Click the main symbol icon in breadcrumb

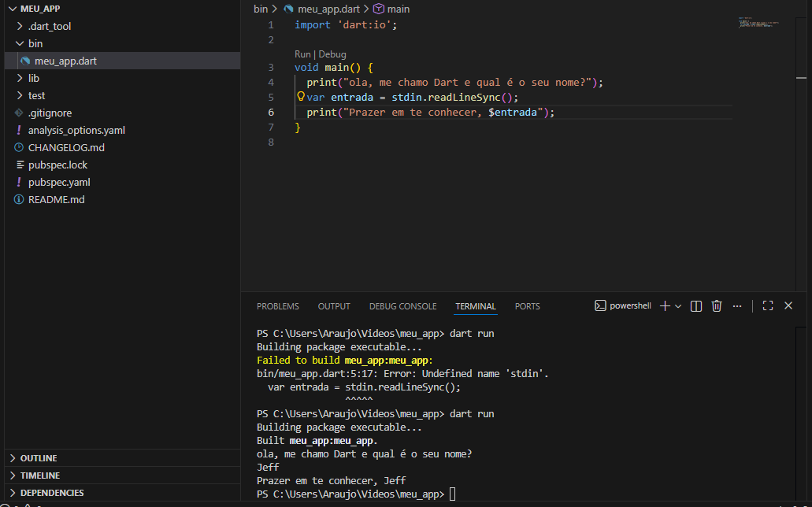click(378, 9)
